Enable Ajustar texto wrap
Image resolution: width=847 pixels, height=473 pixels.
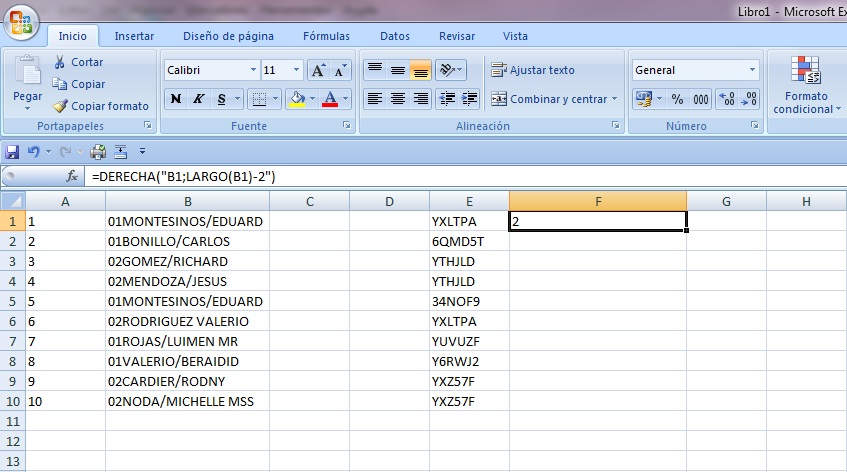[533, 70]
